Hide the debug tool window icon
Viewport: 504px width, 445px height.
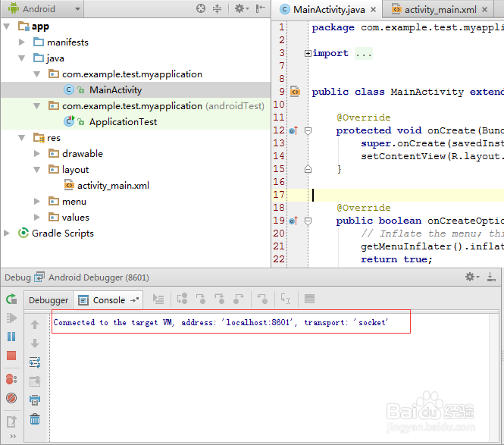(491, 277)
